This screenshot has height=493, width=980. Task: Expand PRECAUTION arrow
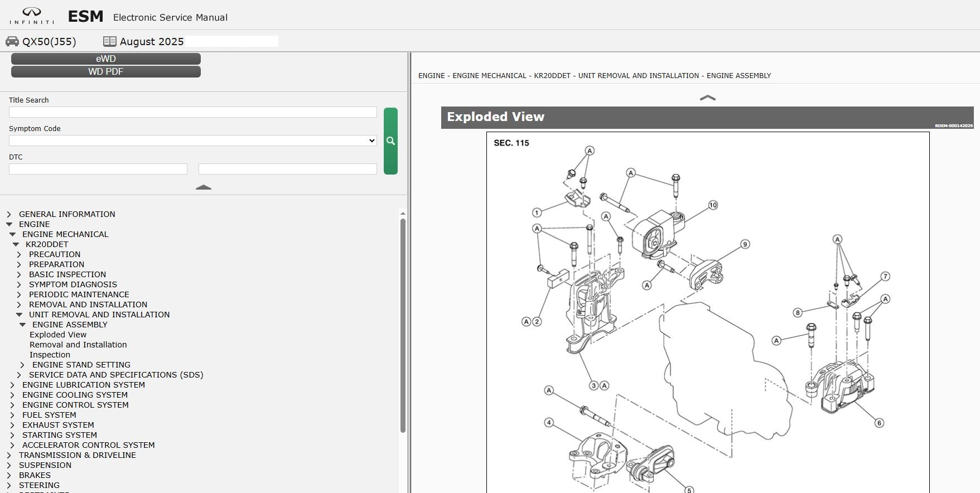click(19, 254)
